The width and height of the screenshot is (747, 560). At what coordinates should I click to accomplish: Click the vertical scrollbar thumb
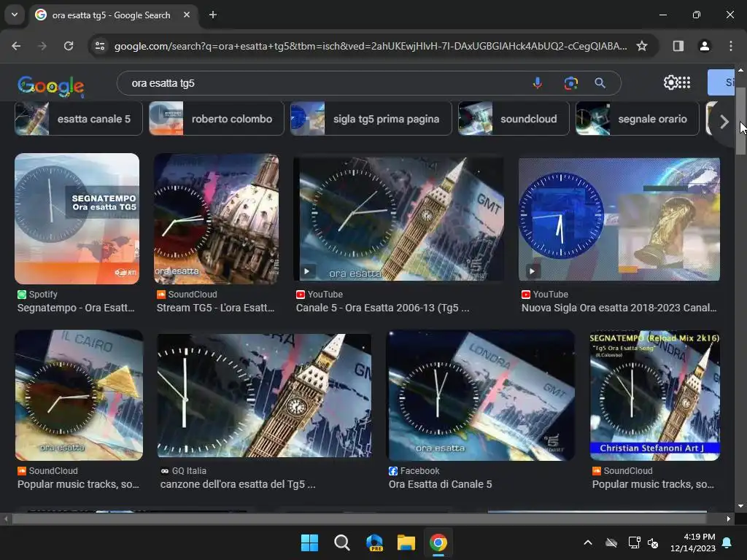[740, 122]
